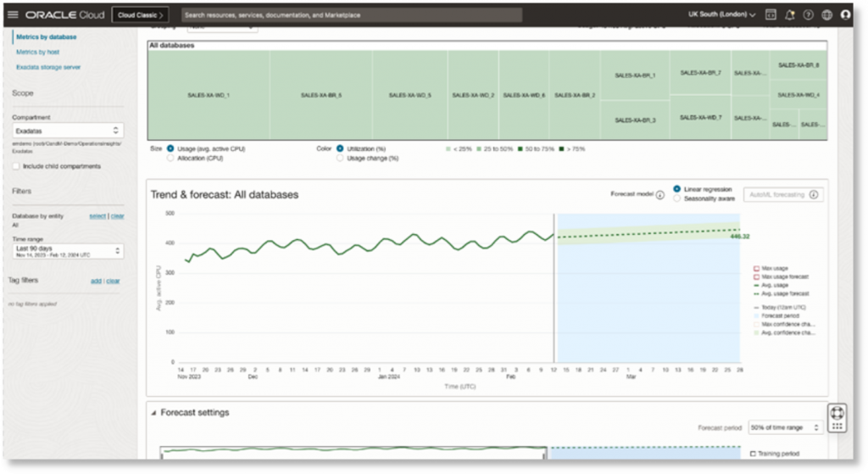Open the hamburger navigation menu

[13, 14]
